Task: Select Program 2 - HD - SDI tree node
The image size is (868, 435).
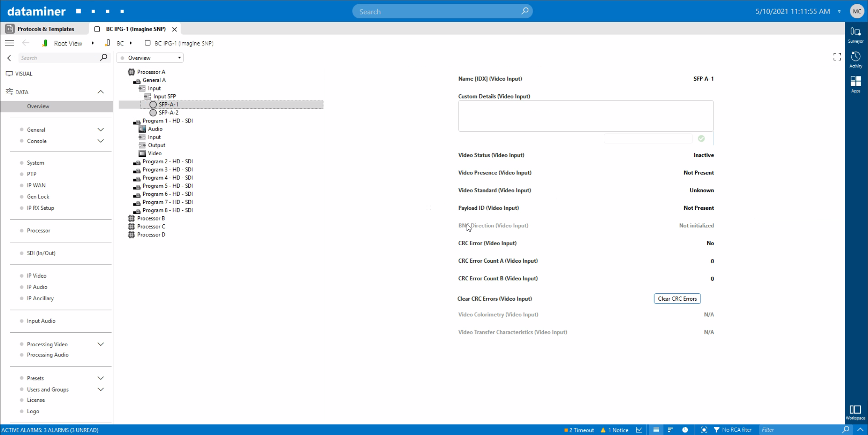Action: pyautogui.click(x=167, y=162)
